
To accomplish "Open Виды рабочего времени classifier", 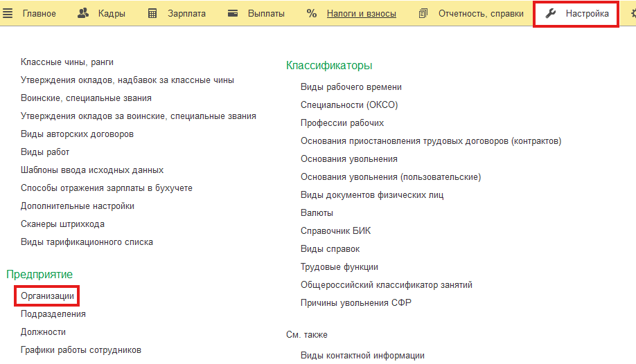I will (351, 87).
